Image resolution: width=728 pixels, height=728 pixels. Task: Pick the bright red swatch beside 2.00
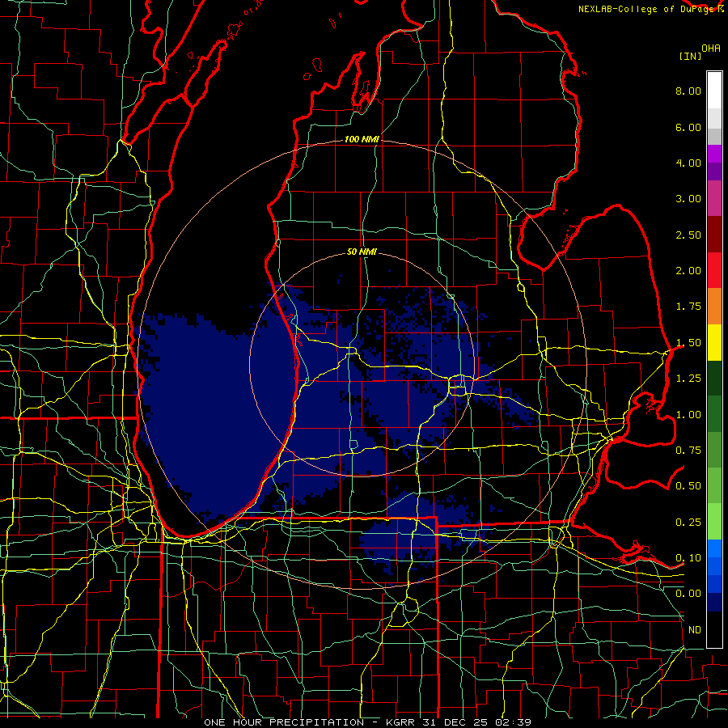point(714,270)
